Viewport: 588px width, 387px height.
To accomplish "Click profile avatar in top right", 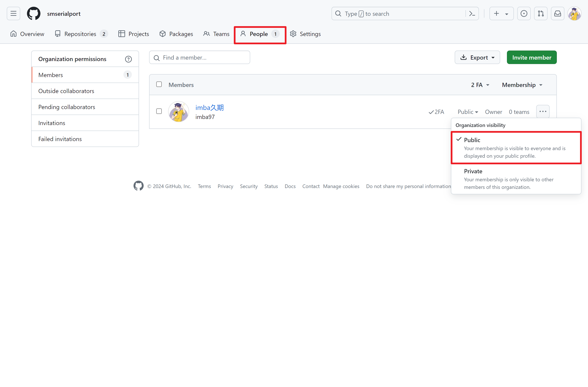I will (x=574, y=14).
